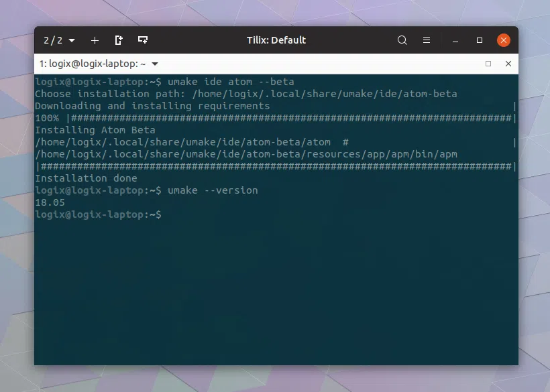This screenshot has height=392, width=550.
Task: Open the terminal title dropdown menu
Action: tap(154, 64)
